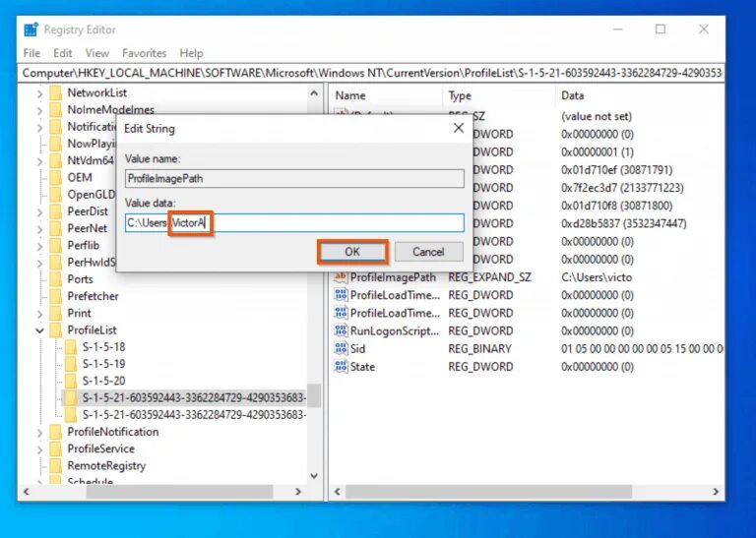Select the ProfileList folder icon
The width and height of the screenshot is (756, 538).
tap(56, 329)
